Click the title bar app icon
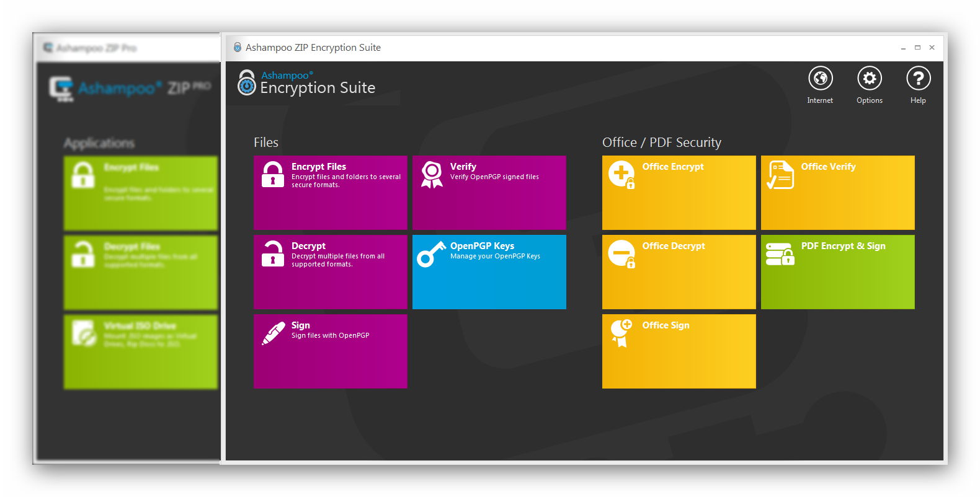This screenshot has width=980, height=497. pyautogui.click(x=237, y=47)
